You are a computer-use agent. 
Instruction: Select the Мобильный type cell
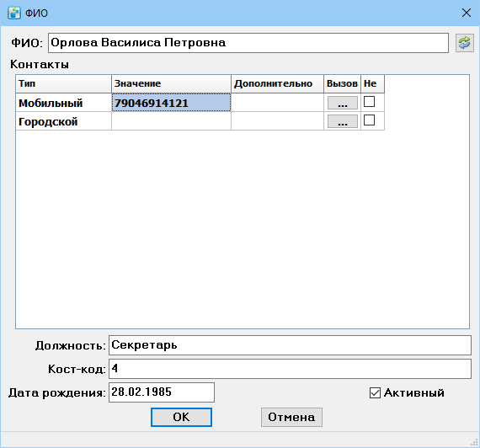click(63, 103)
